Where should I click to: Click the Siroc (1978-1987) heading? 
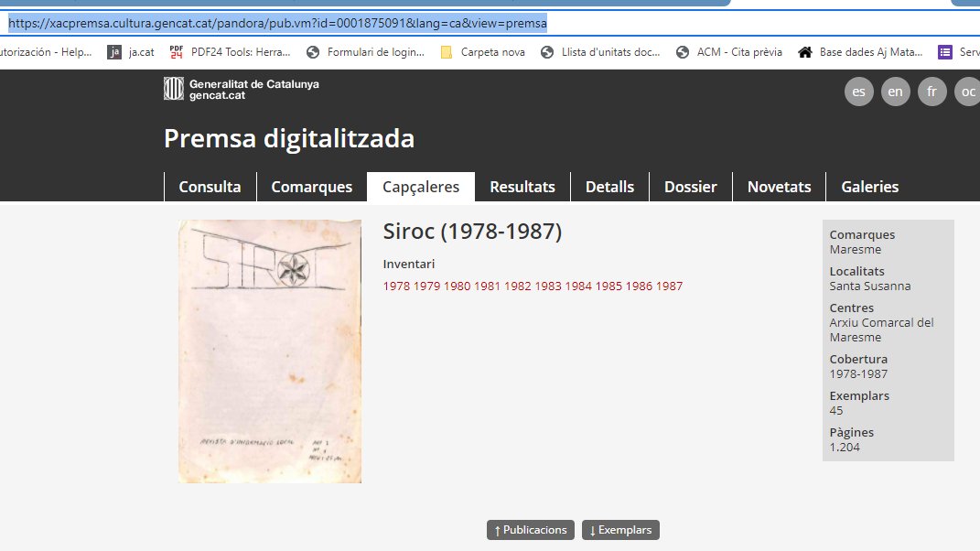tap(472, 232)
